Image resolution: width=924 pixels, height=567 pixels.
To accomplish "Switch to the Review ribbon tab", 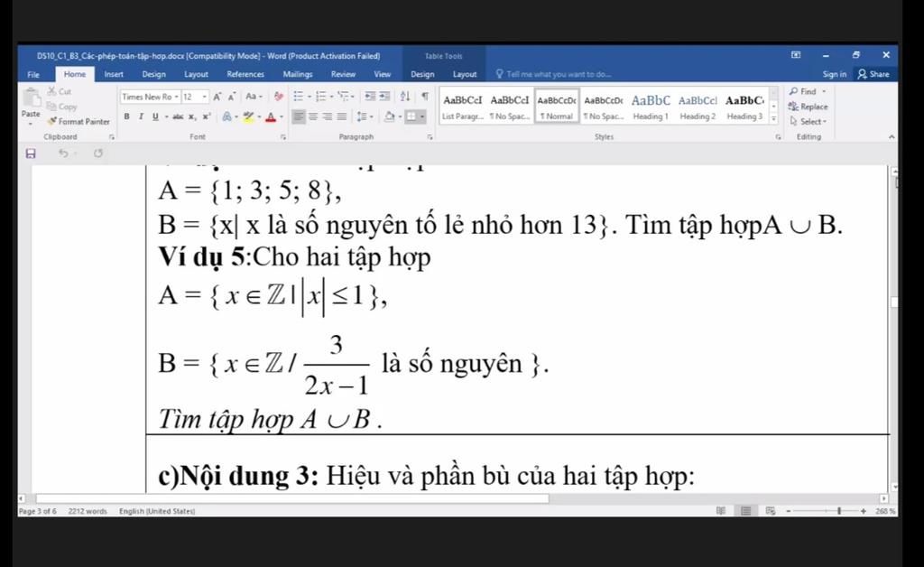I will (x=343, y=74).
